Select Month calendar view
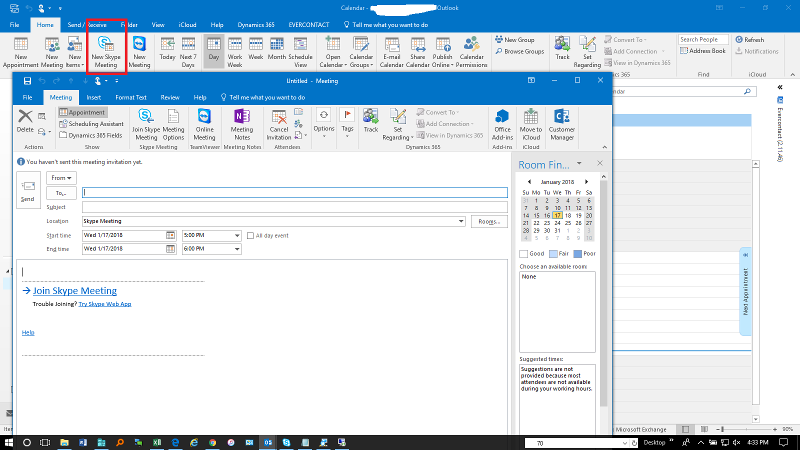 (x=277, y=50)
